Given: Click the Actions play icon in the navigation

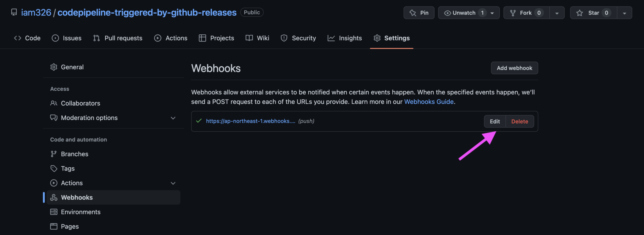Looking at the screenshot, I should pyautogui.click(x=157, y=38).
